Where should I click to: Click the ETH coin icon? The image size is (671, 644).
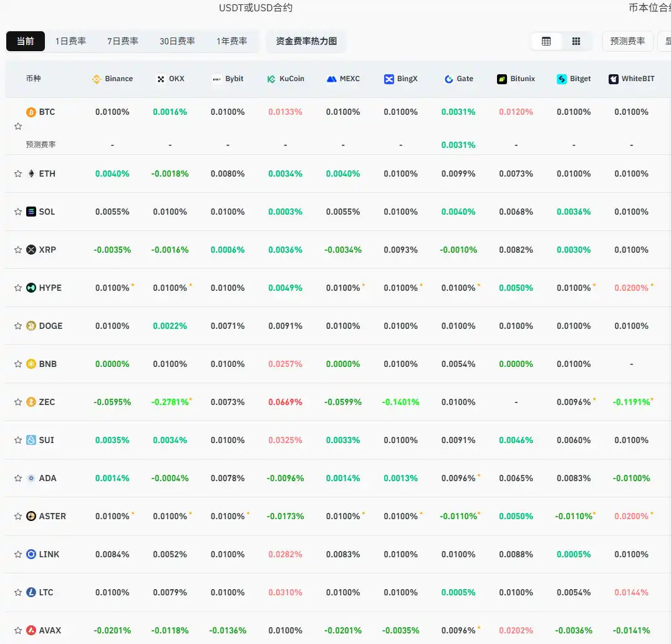click(x=31, y=174)
